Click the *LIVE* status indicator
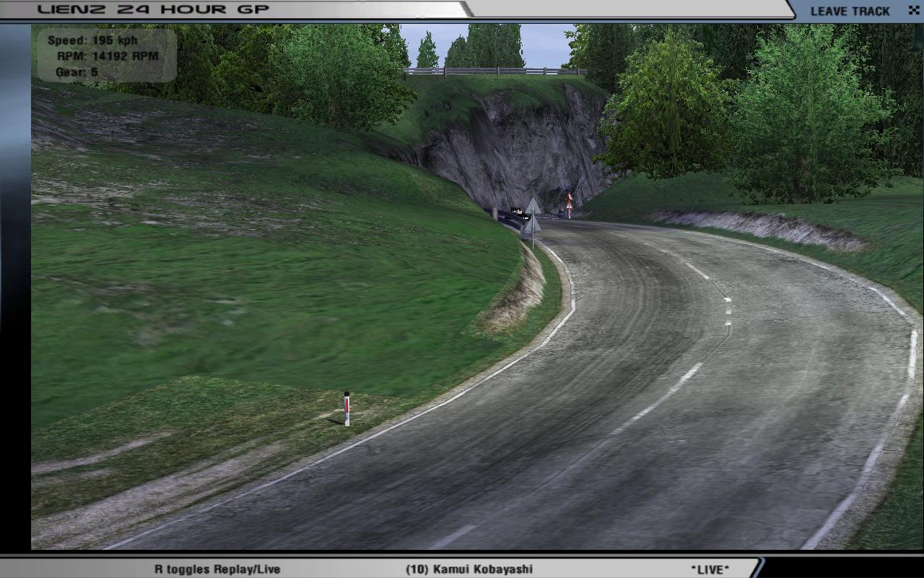The height and width of the screenshot is (578, 924). (x=710, y=569)
